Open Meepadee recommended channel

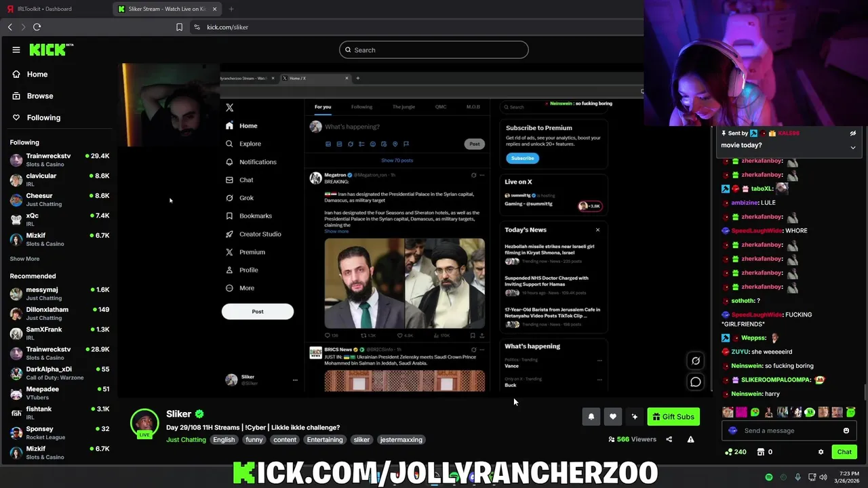coord(60,393)
